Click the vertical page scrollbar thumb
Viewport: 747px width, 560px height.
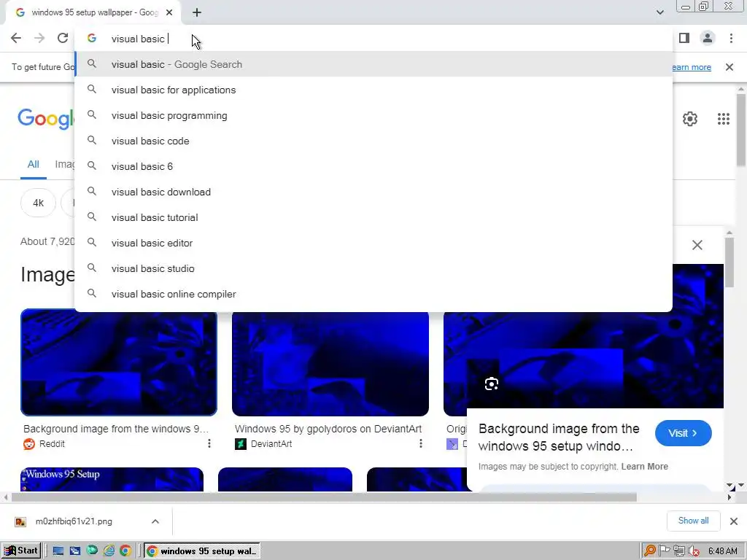741,130
